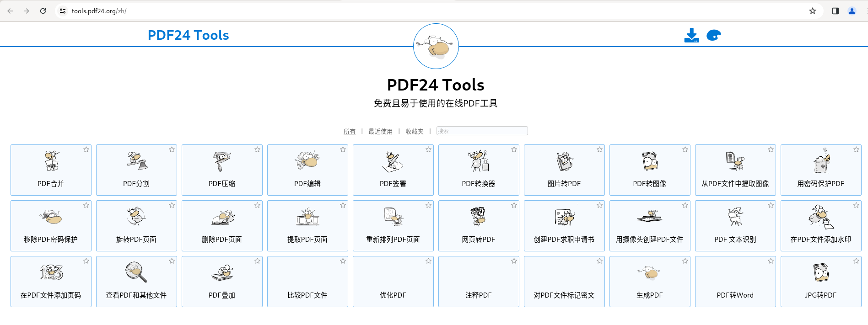Toggle favorite star on PDF编辑 tile
This screenshot has height=325, width=868.
343,149
